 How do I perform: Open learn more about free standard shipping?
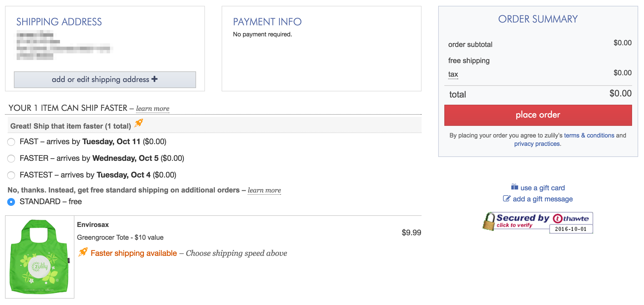[264, 190]
